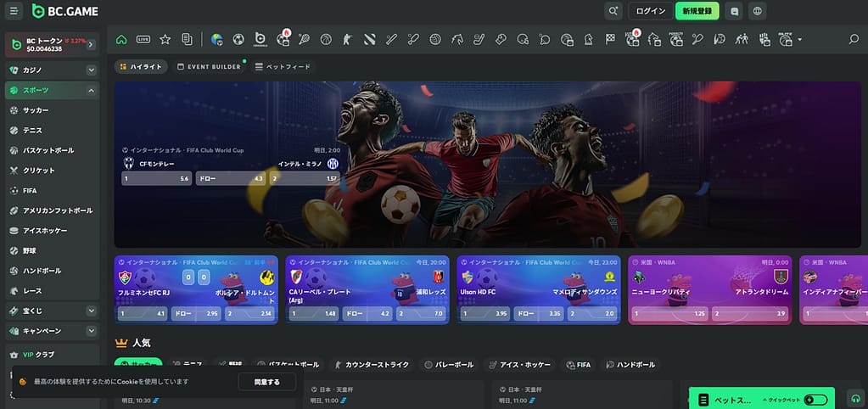The height and width of the screenshot is (409, 868).
Task: Open FIFA in the sidebar
Action: 52,190
